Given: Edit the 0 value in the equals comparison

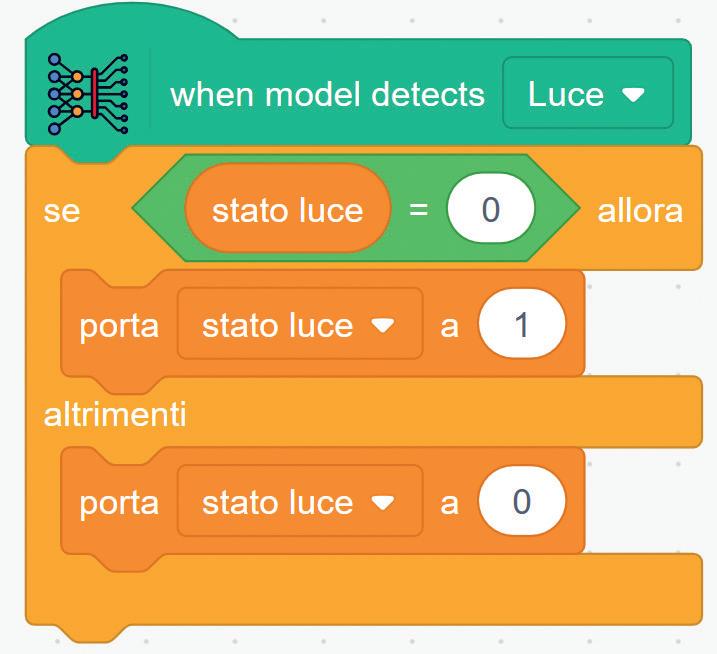Looking at the screenshot, I should click(x=490, y=210).
